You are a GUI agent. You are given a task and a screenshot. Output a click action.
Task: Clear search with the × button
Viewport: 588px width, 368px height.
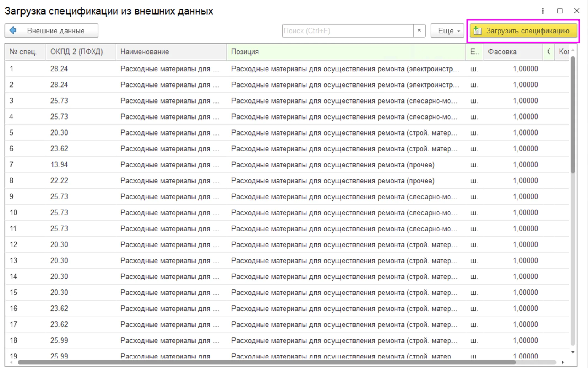[419, 31]
